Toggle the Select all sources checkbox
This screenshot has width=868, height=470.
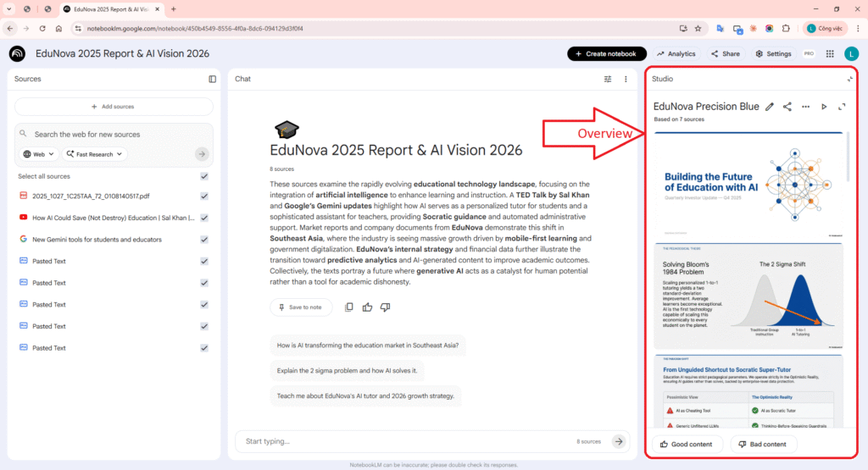[204, 176]
